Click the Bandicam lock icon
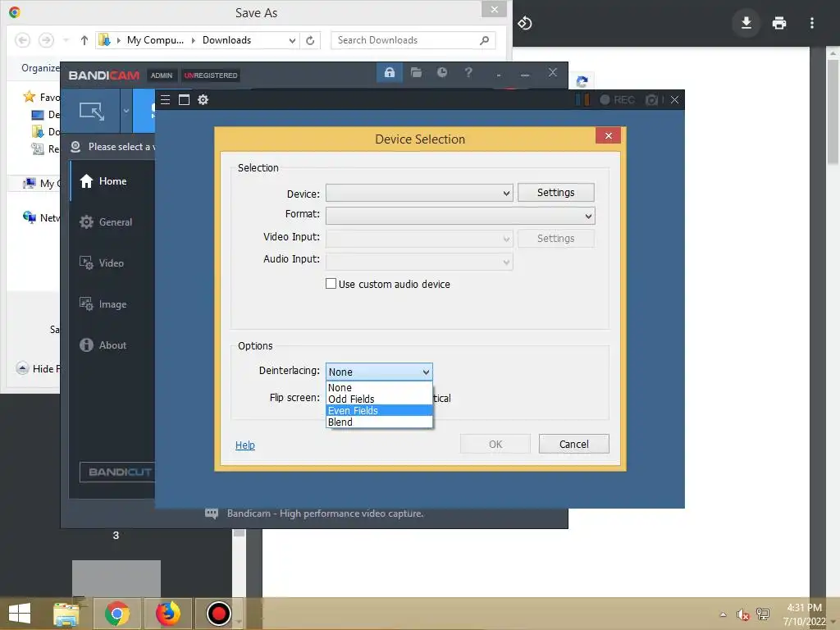Viewport: 840px width, 630px height. (390, 72)
